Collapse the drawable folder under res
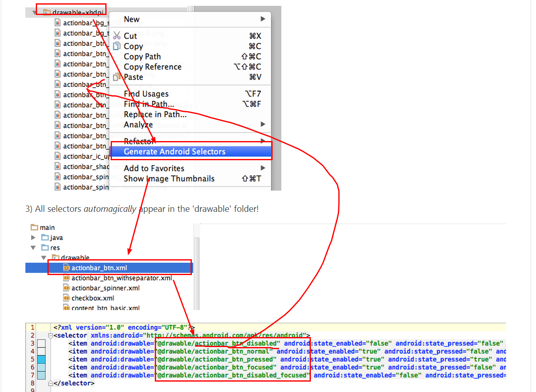This screenshot has width=536, height=392. 44,258
